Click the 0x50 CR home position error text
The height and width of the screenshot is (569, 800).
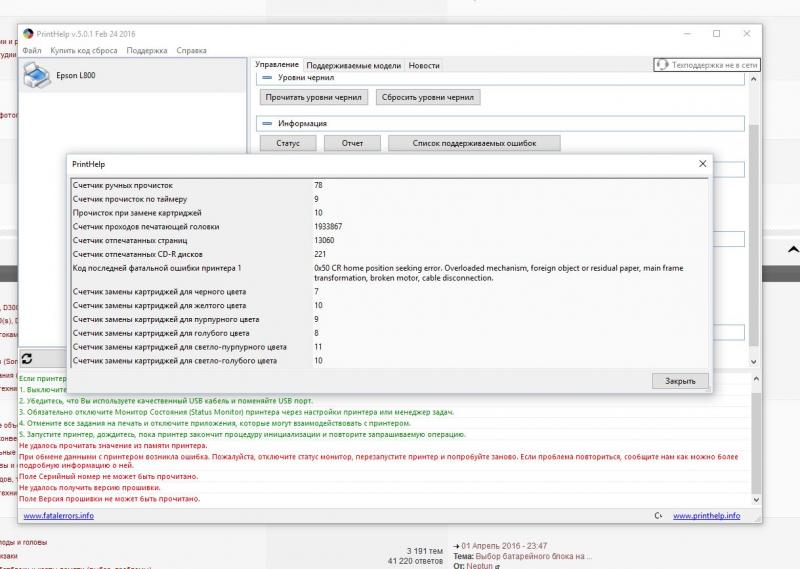(498, 273)
